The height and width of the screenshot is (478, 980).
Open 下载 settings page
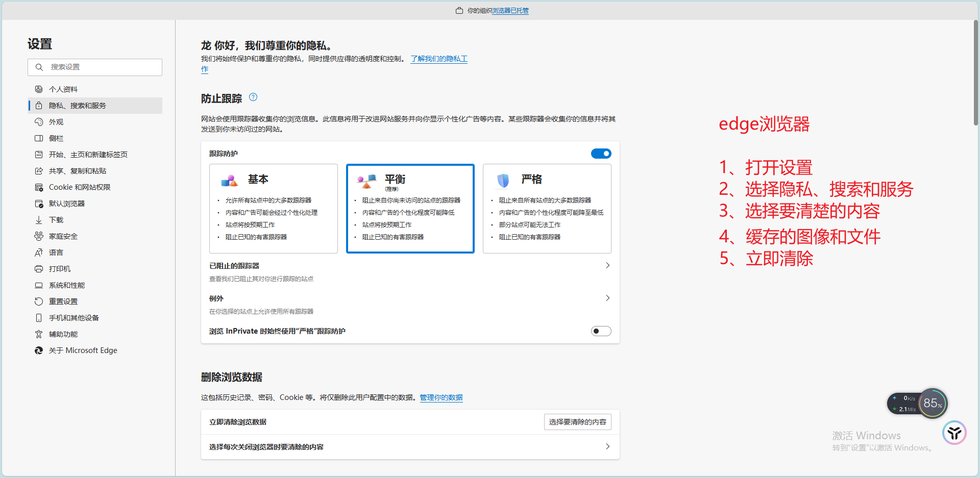(95, 220)
